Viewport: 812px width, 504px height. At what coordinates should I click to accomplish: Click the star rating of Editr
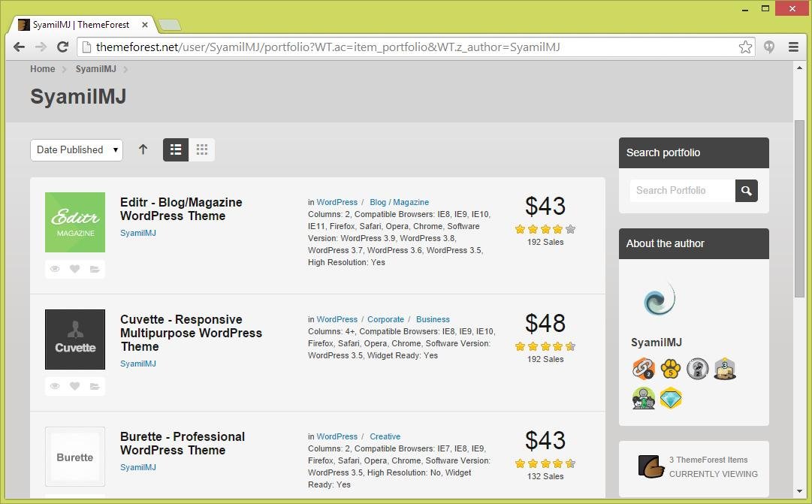click(x=545, y=229)
